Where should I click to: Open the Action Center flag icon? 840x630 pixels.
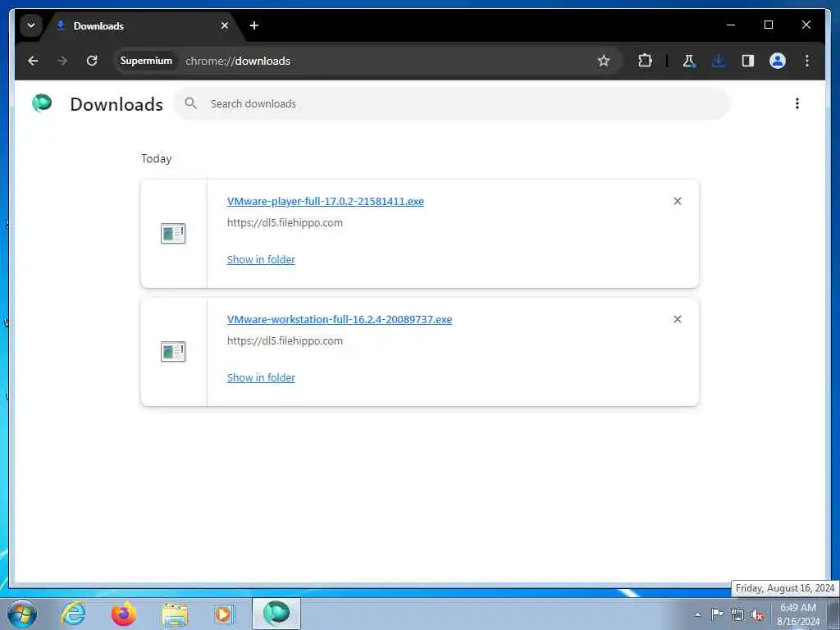(716, 614)
